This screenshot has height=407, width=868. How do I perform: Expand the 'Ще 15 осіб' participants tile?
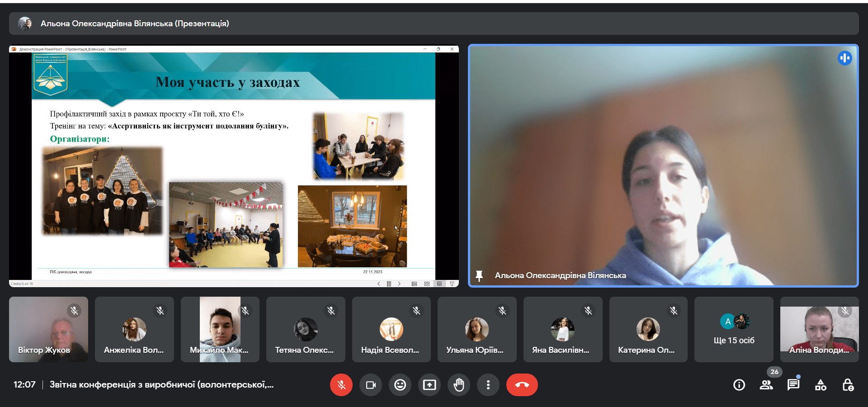[x=734, y=330]
